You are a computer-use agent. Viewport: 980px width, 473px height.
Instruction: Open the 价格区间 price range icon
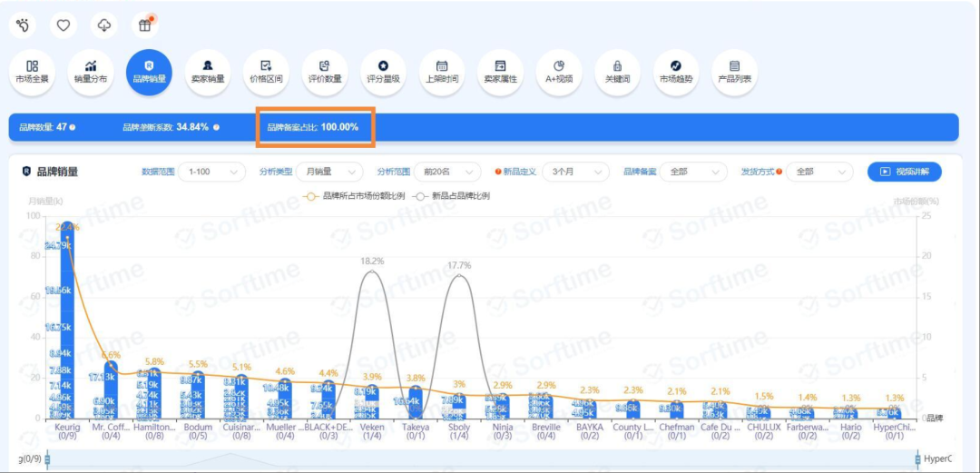click(266, 73)
